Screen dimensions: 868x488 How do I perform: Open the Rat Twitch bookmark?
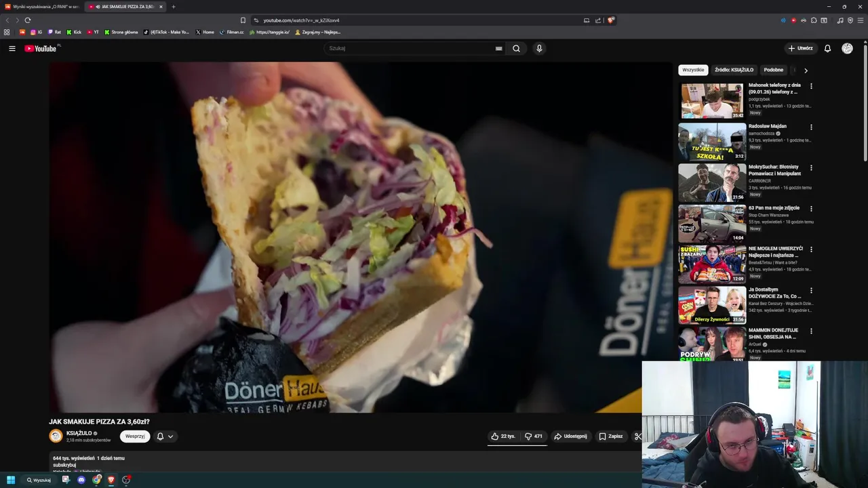point(54,32)
